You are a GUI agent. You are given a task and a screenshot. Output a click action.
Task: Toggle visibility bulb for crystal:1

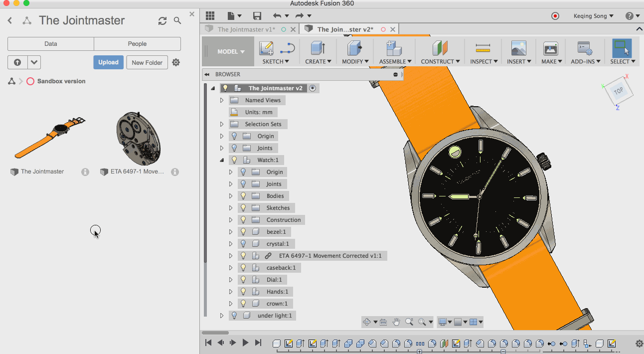[x=243, y=244]
